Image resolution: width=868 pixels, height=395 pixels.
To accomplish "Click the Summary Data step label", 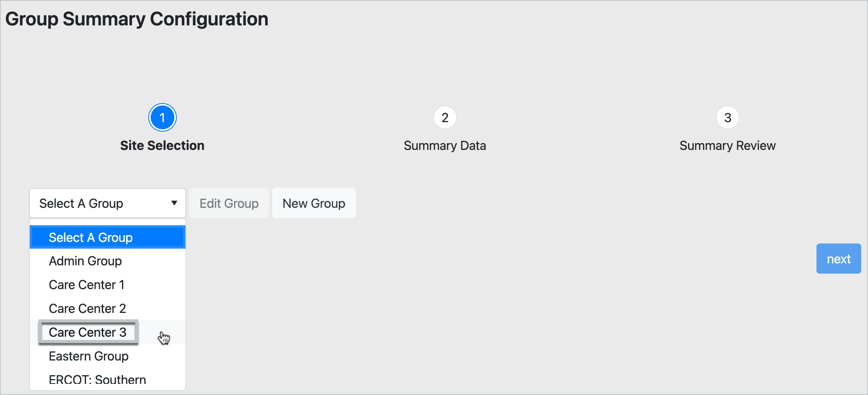I will pyautogui.click(x=445, y=145).
